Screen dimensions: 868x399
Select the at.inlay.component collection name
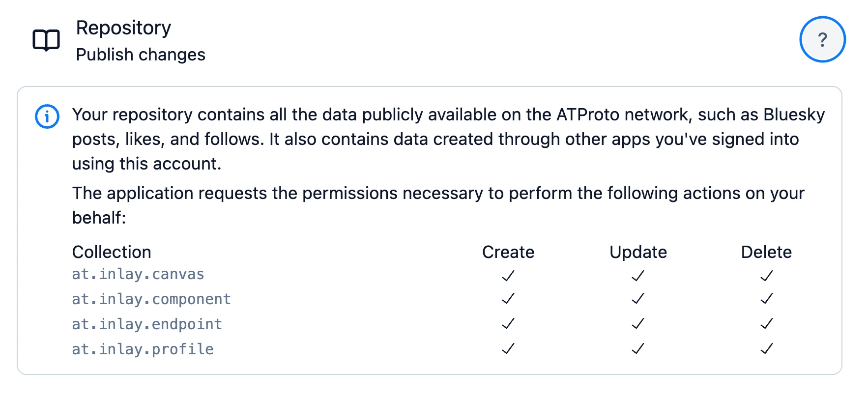click(151, 299)
